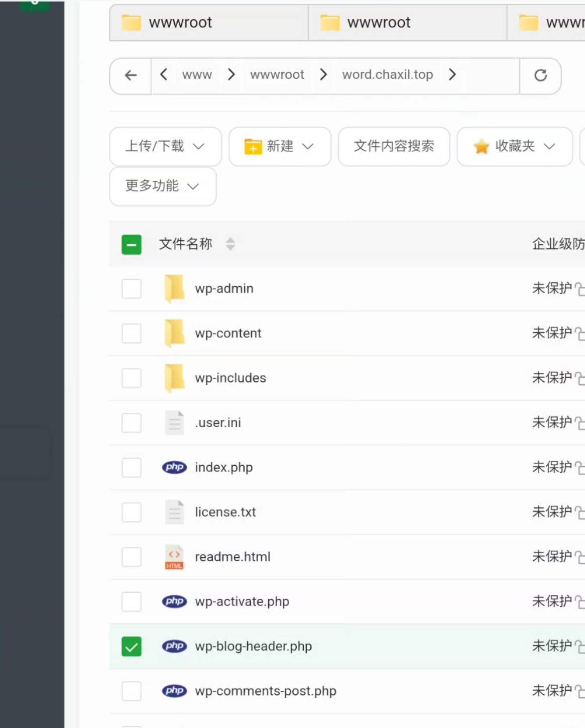Expand the 上传/下载 dropdown
This screenshot has width=585, height=728.
[x=165, y=146]
